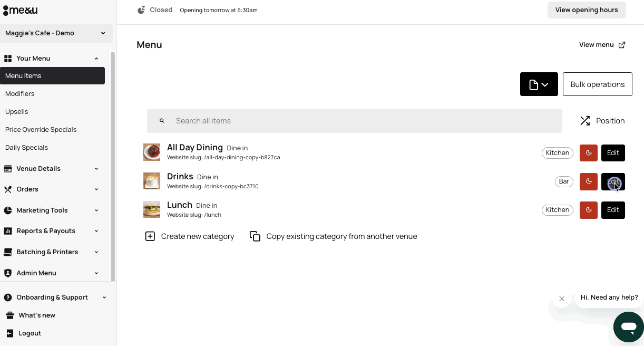
Task: Click the All Day Dining category title
Action: pos(195,148)
